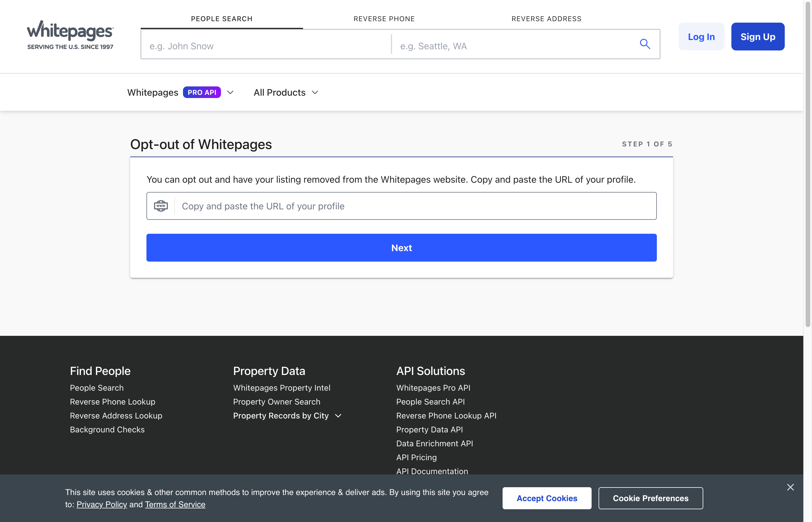This screenshot has width=812, height=522.
Task: Switch to REVERSE PHONE tab
Action: (384, 19)
